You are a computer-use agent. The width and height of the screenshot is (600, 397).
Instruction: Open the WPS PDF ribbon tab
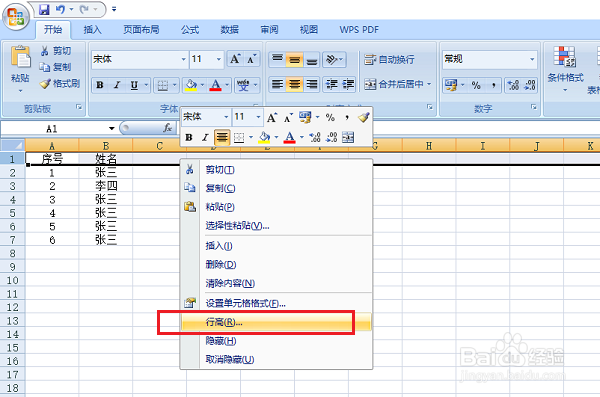[x=359, y=30]
